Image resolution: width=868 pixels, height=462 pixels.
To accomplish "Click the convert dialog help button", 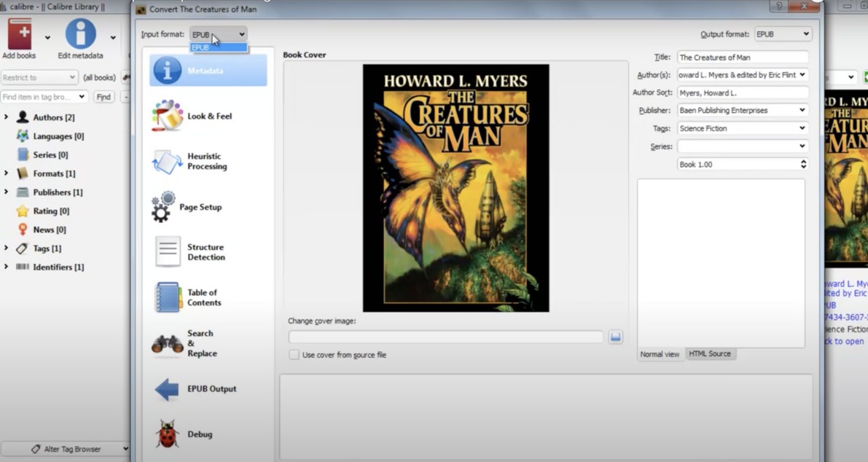I will coord(779,6).
